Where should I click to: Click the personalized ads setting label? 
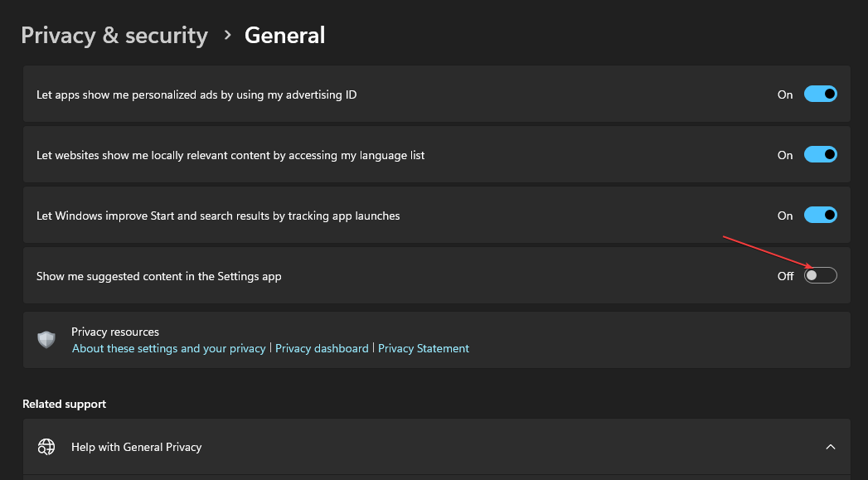pos(196,95)
